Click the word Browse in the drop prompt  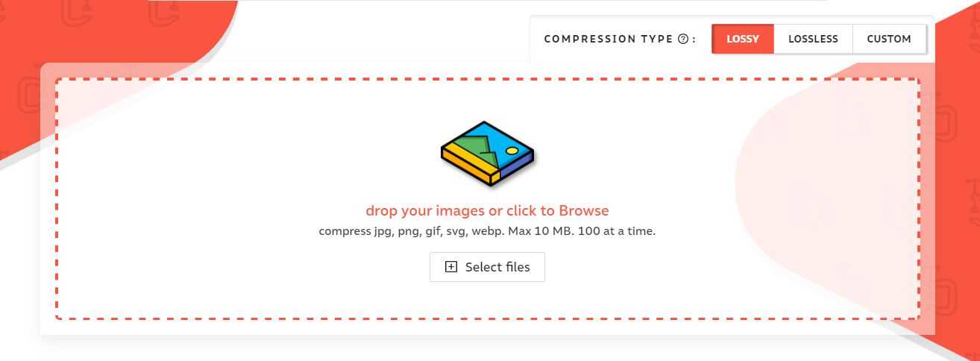(584, 210)
